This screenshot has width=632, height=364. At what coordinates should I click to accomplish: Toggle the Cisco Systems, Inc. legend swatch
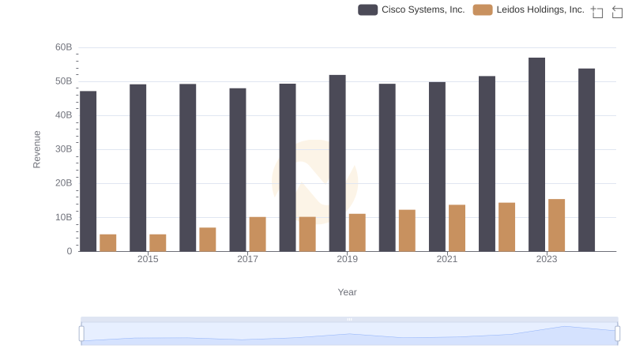point(367,9)
